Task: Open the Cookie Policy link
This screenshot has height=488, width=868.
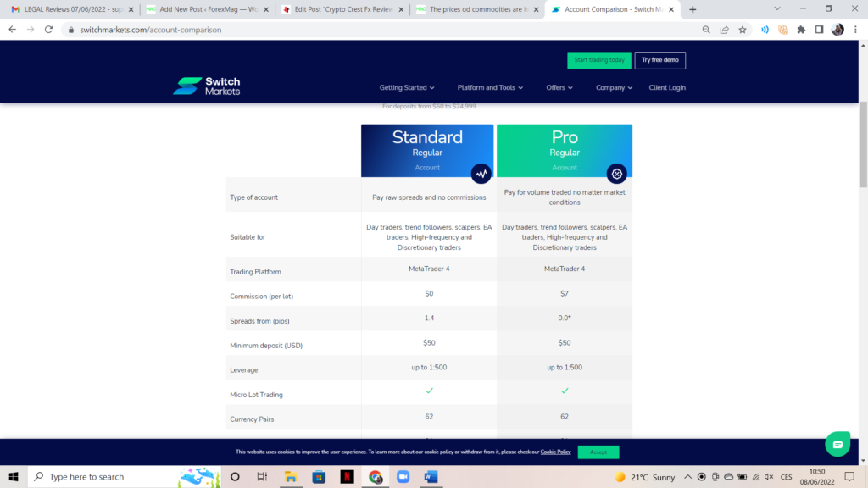Action: coord(555,452)
